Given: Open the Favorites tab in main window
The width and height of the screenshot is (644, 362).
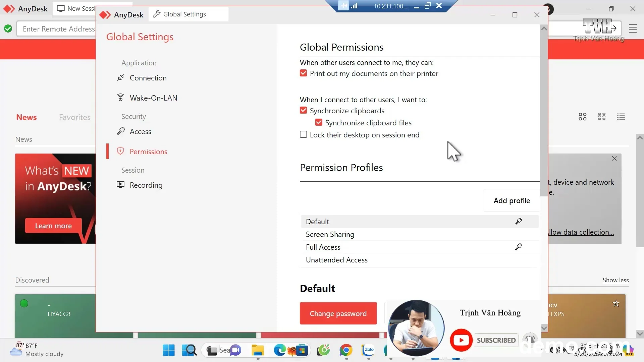Looking at the screenshot, I should [75, 117].
